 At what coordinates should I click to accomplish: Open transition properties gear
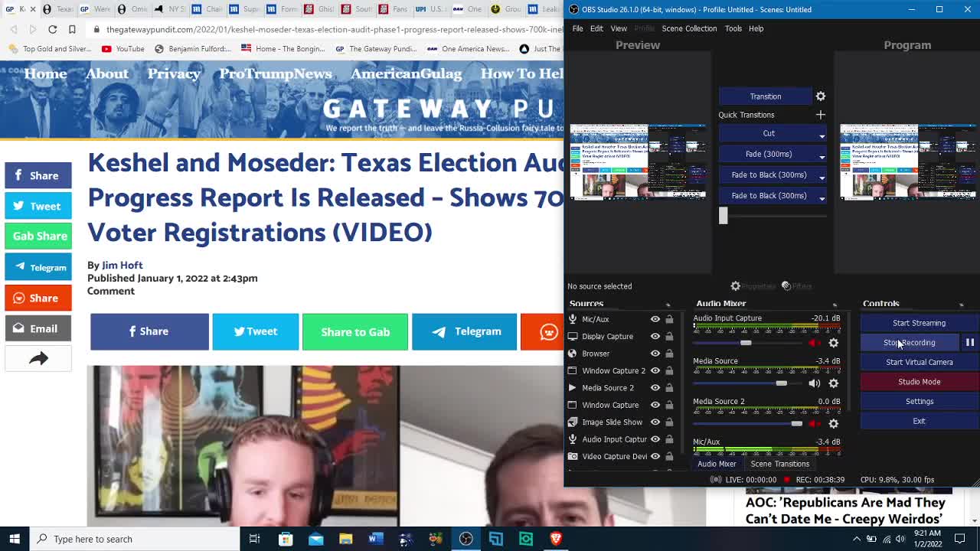(x=821, y=96)
